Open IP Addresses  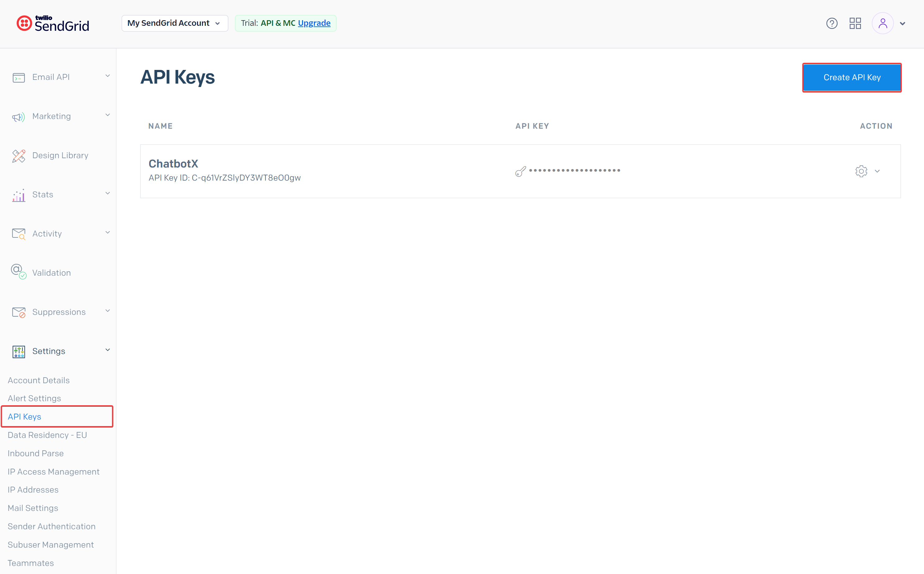click(33, 490)
